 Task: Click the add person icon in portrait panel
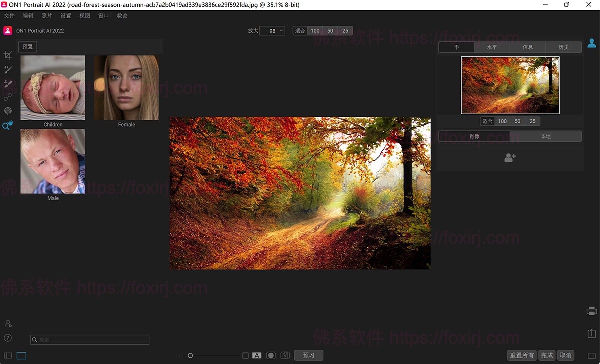point(510,158)
